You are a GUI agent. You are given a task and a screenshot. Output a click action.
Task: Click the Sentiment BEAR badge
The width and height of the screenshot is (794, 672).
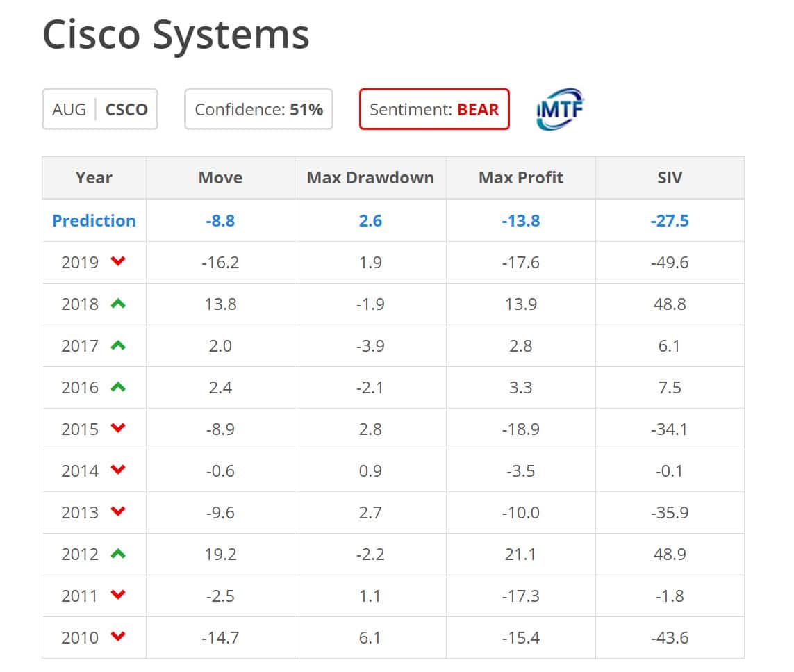(x=434, y=109)
